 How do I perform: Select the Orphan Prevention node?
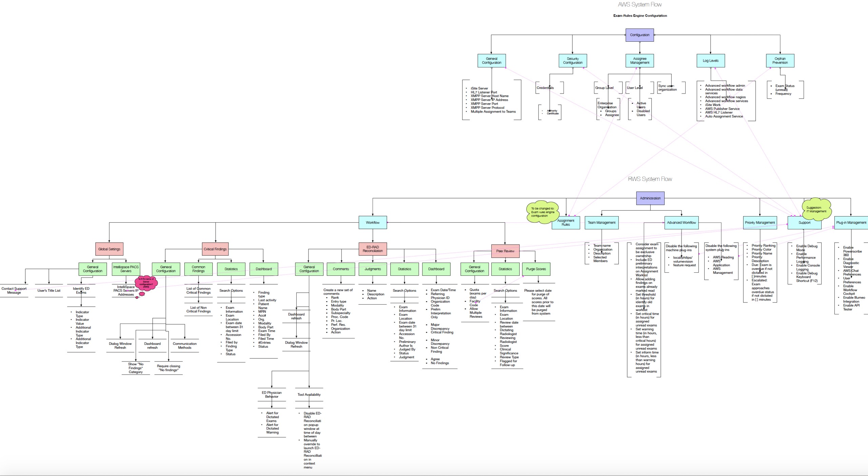click(x=780, y=61)
